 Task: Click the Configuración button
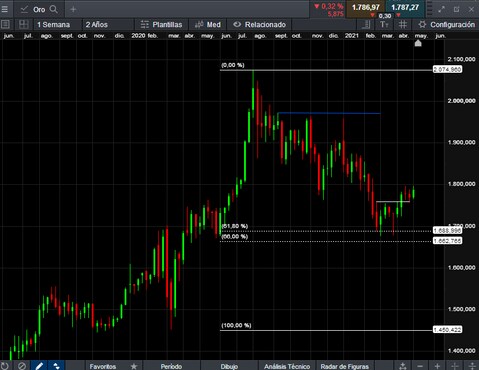click(447, 25)
